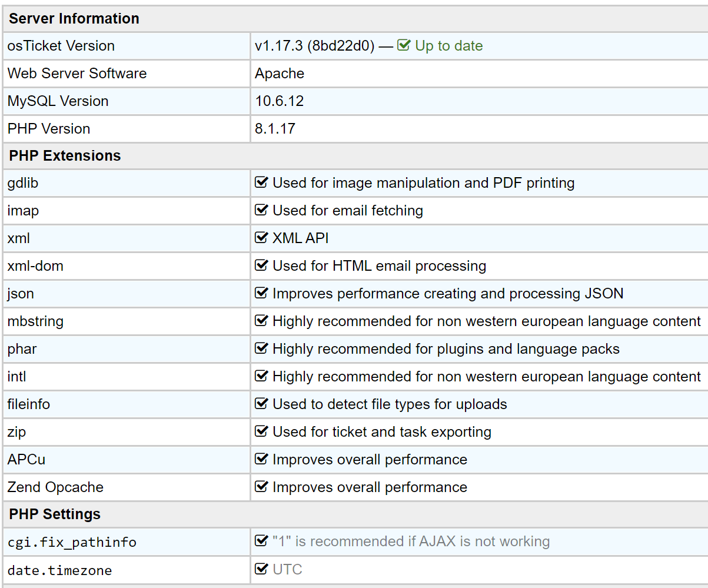Click the "Zend Opcache" extension name
Image resolution: width=708 pixels, height=588 pixels.
[x=55, y=487]
